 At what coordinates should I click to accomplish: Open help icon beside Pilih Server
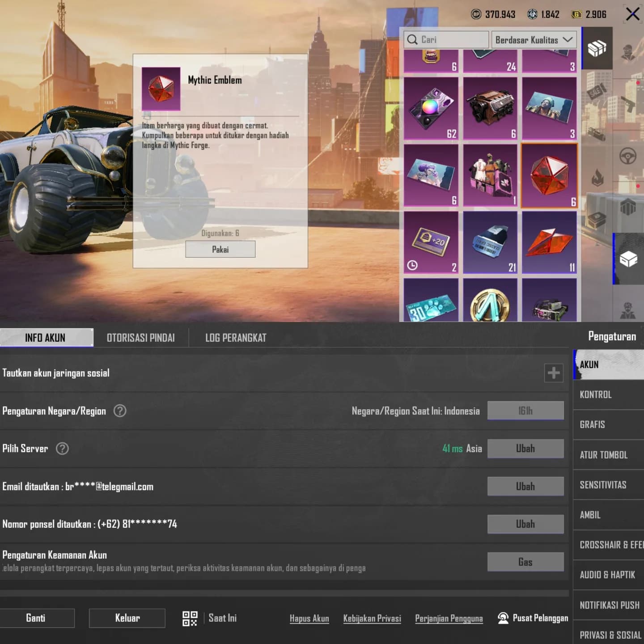[62, 449]
